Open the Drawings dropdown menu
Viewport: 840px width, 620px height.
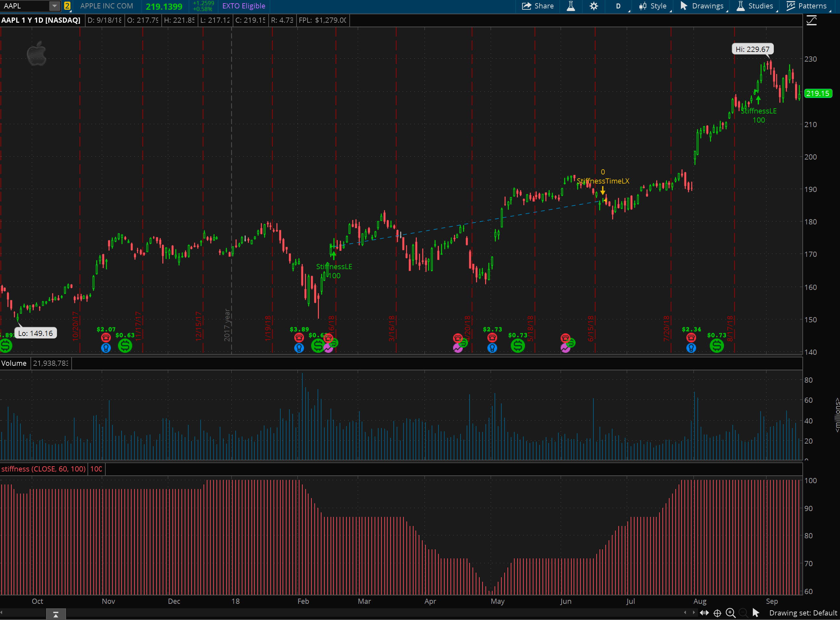[x=703, y=6]
